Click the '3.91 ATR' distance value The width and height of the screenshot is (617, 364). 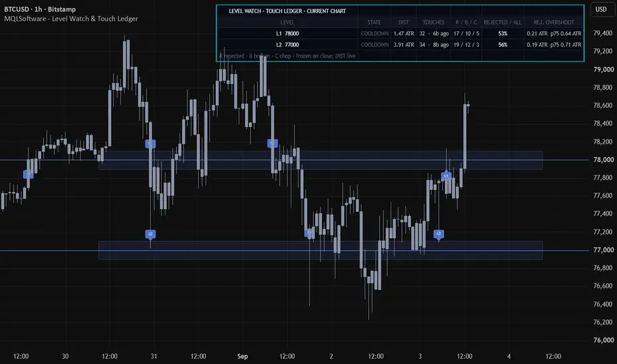click(x=404, y=45)
